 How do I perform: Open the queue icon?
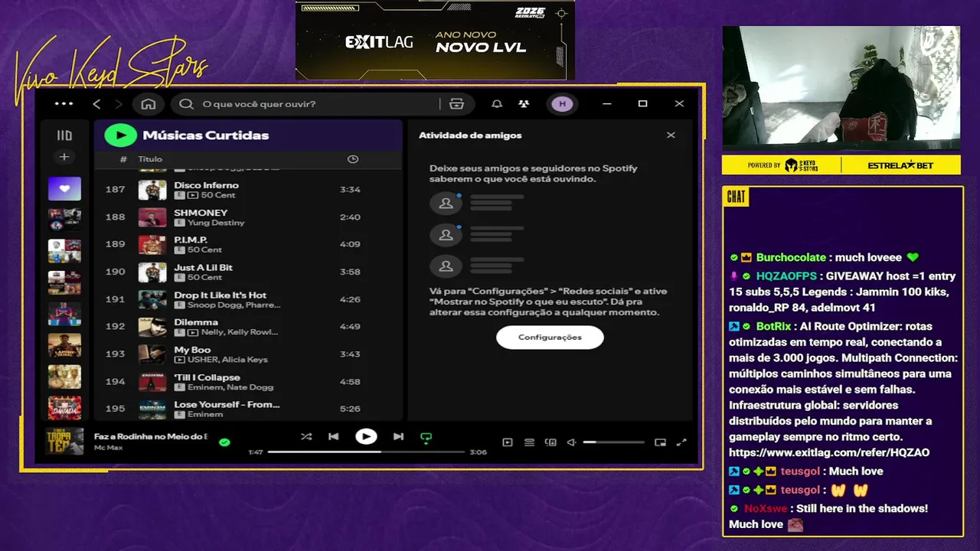[x=529, y=442]
